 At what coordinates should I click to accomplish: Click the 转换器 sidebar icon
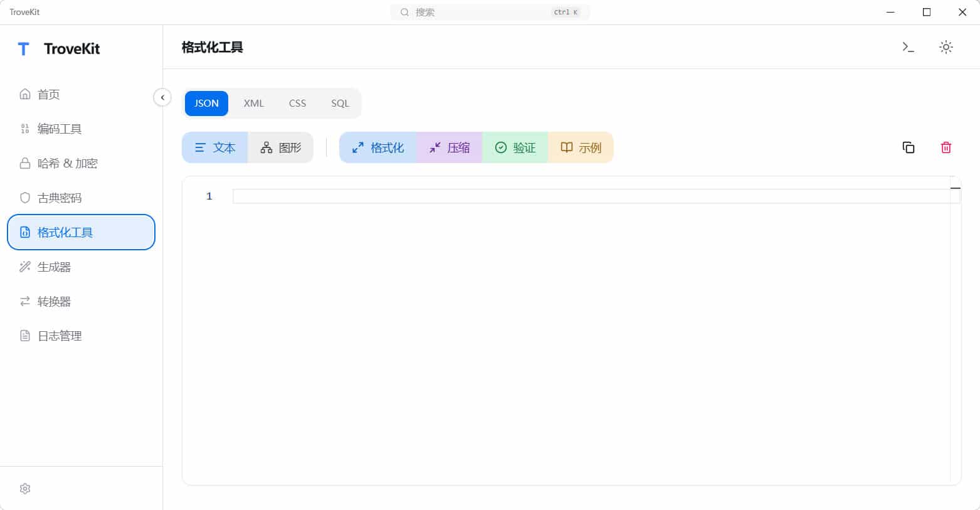click(x=24, y=301)
